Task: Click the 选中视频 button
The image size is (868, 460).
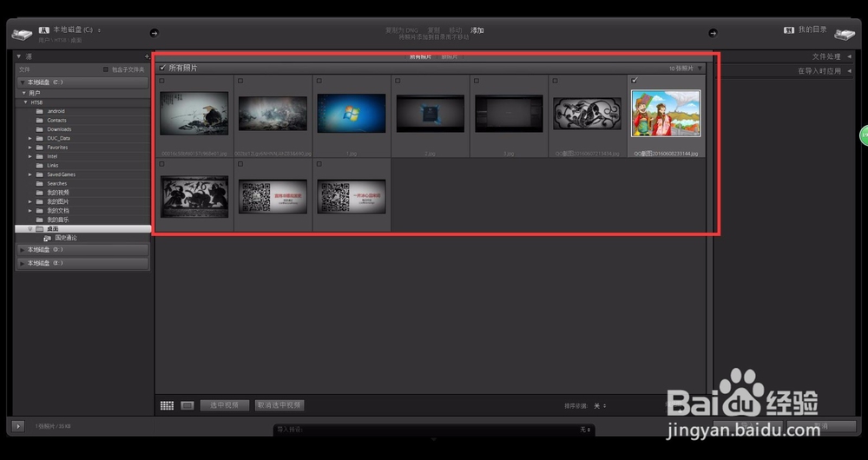Action: [x=225, y=405]
